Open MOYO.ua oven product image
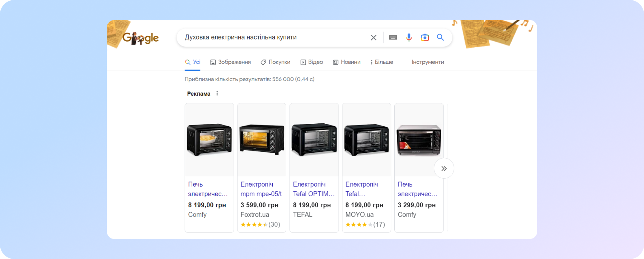 tap(366, 140)
